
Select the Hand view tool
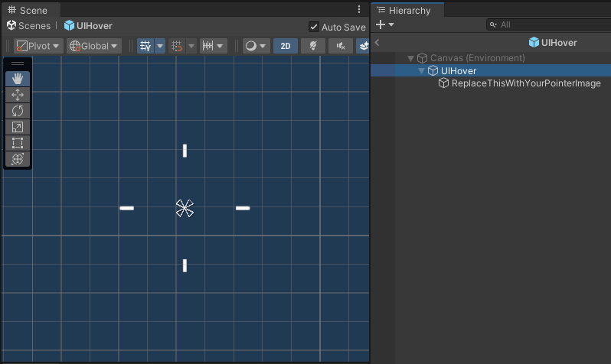[x=18, y=79]
